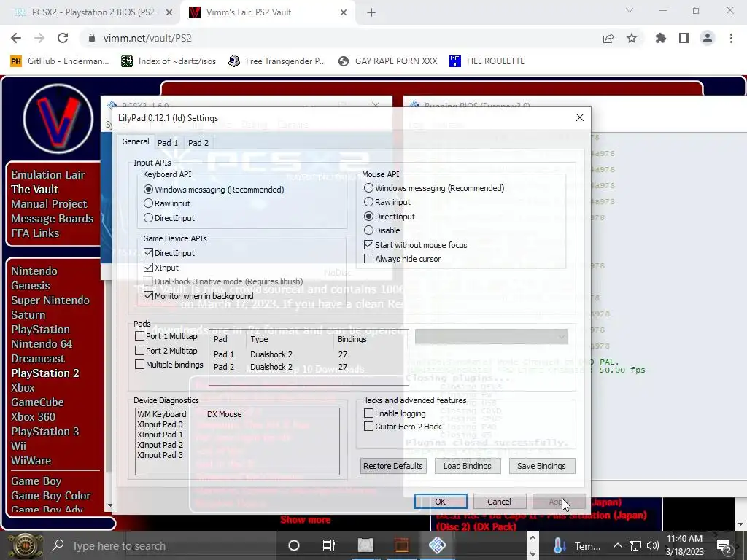This screenshot has height=560, width=747.
Task: Enable Port 2 Multitap checkbox
Action: tap(139, 351)
